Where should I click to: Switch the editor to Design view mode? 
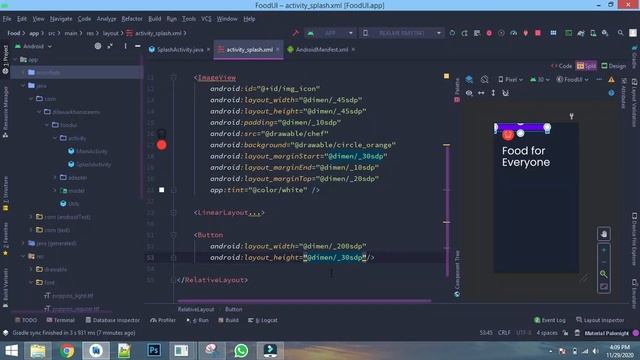pyautogui.click(x=613, y=66)
